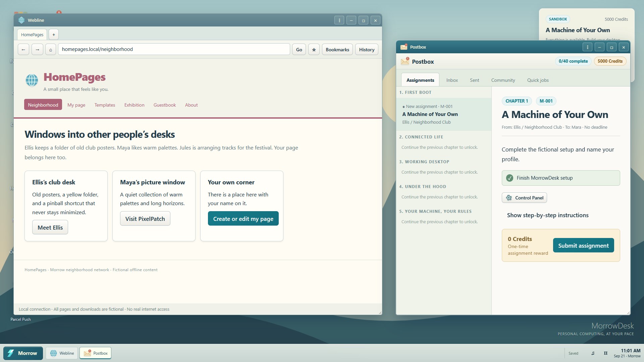Select the A Machine of Your Own assignment
This screenshot has height=362, width=644.
444,114
